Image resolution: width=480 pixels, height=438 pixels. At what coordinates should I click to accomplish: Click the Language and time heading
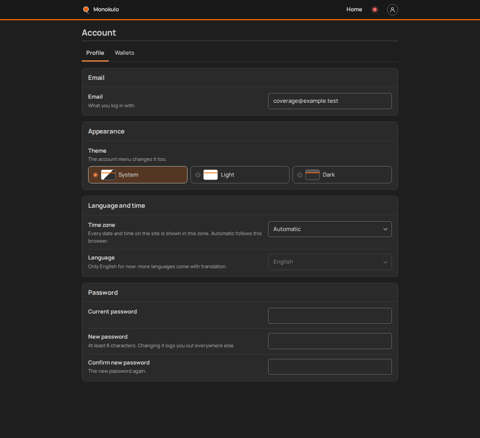pos(116,205)
